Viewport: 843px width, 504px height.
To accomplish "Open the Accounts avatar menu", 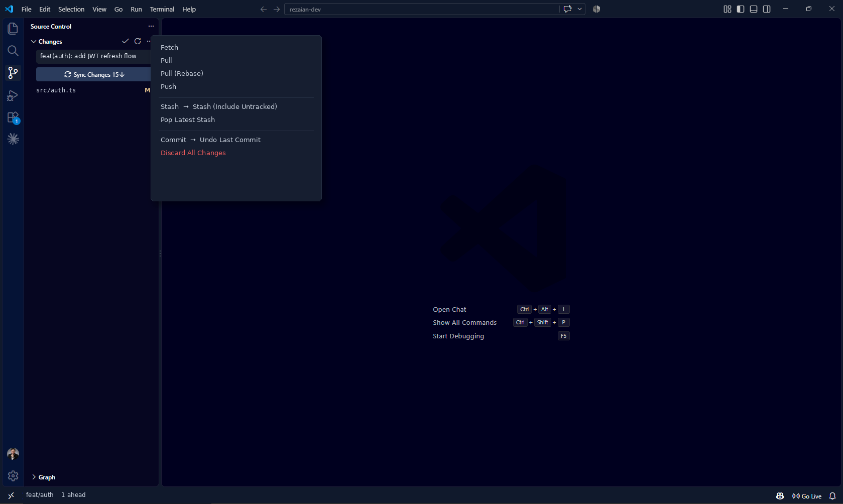I will [x=13, y=454].
